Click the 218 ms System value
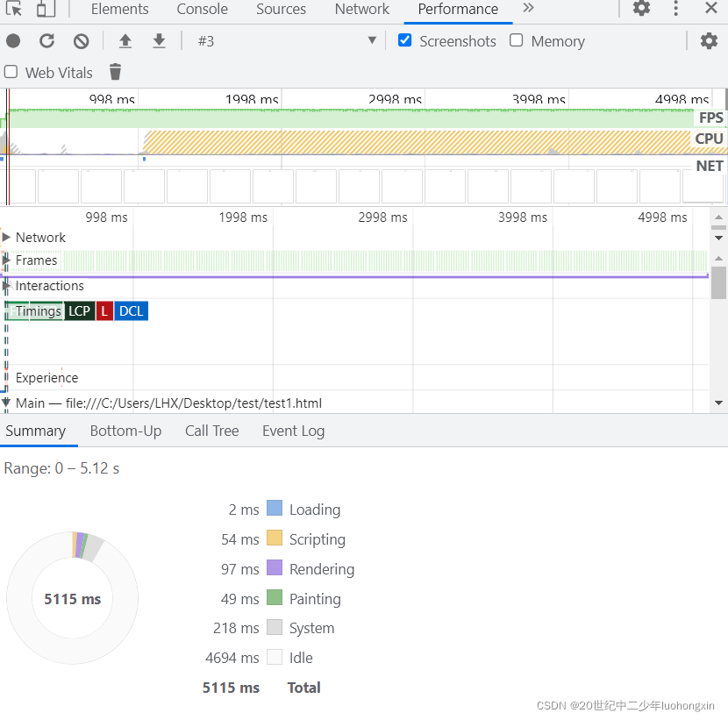This screenshot has width=728, height=720. [236, 628]
